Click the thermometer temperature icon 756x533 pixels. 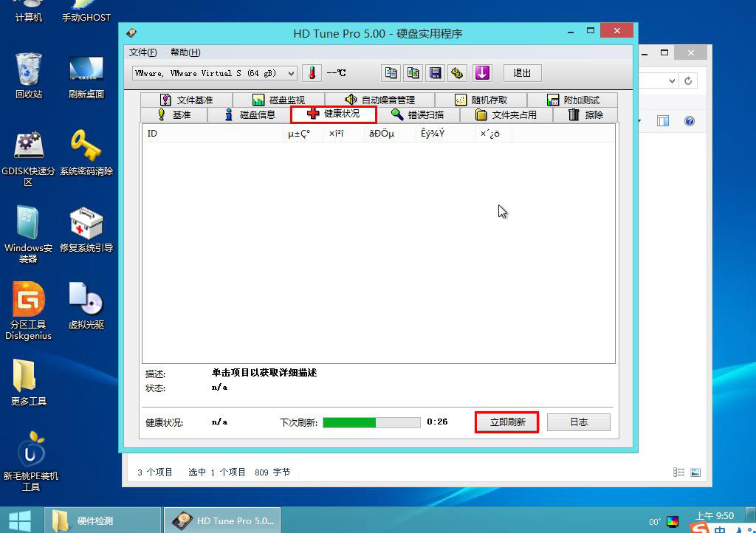tap(312, 73)
